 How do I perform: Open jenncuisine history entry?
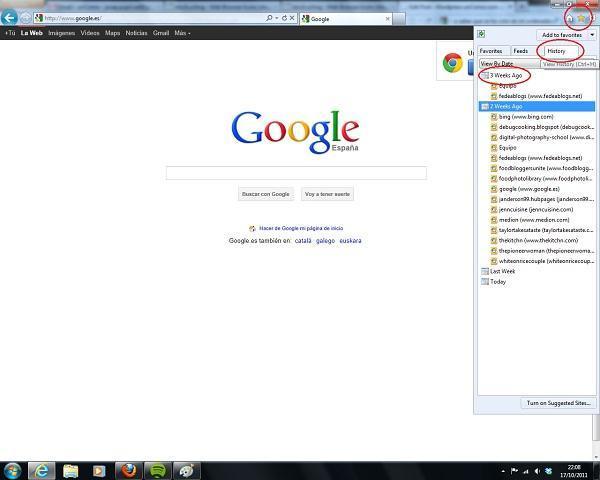pyautogui.click(x=532, y=209)
